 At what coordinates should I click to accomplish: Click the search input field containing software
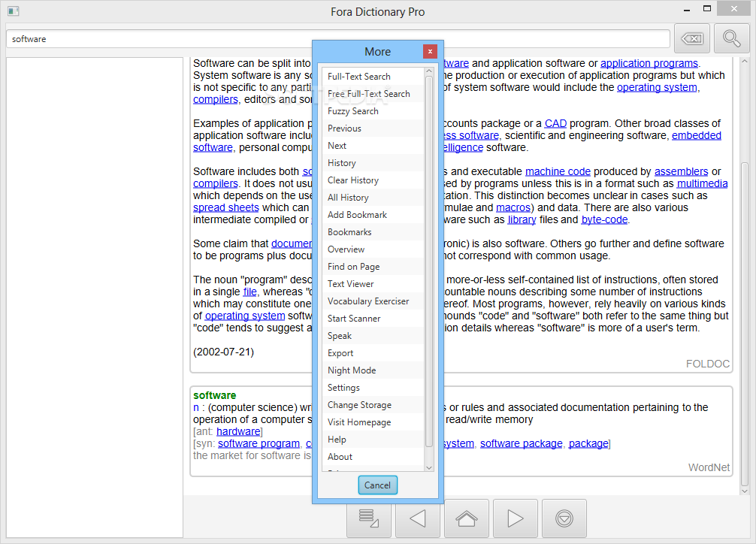click(338, 38)
